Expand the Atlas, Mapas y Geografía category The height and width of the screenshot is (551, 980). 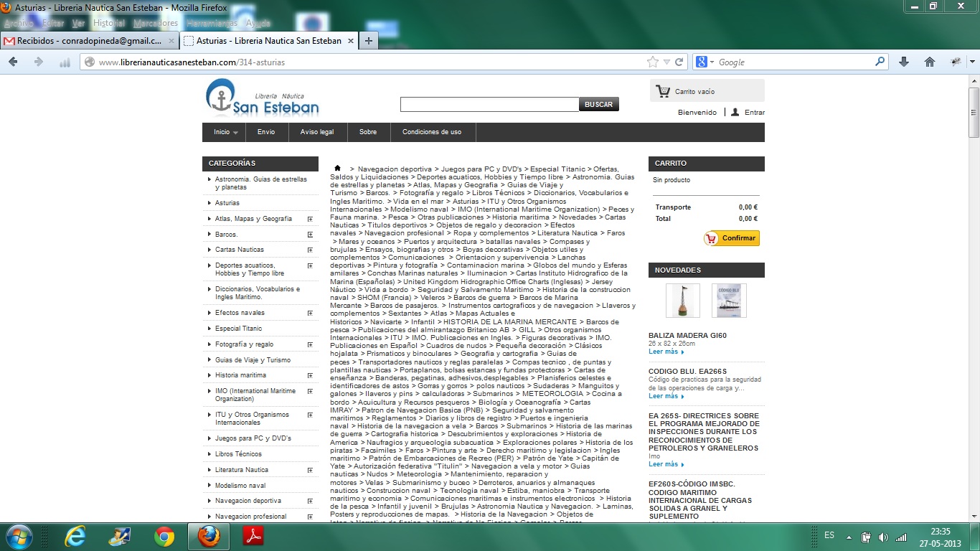(x=310, y=219)
